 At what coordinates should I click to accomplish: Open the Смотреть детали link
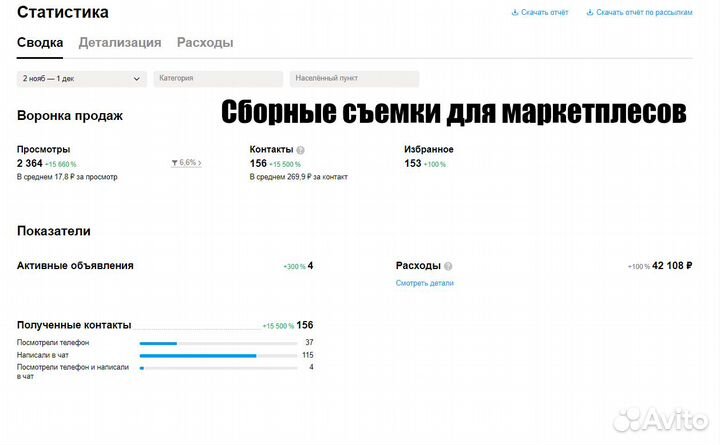point(425,283)
